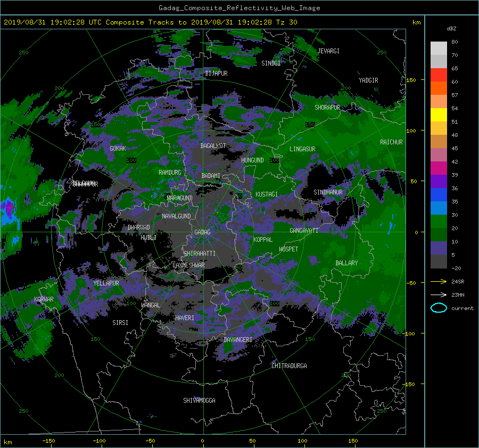Click the strong purple storm echo at the western edge

[9, 209]
